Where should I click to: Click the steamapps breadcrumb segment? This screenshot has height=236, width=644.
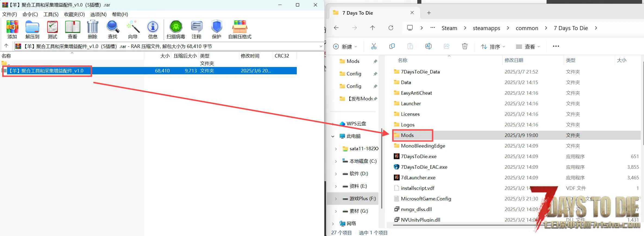click(486, 28)
